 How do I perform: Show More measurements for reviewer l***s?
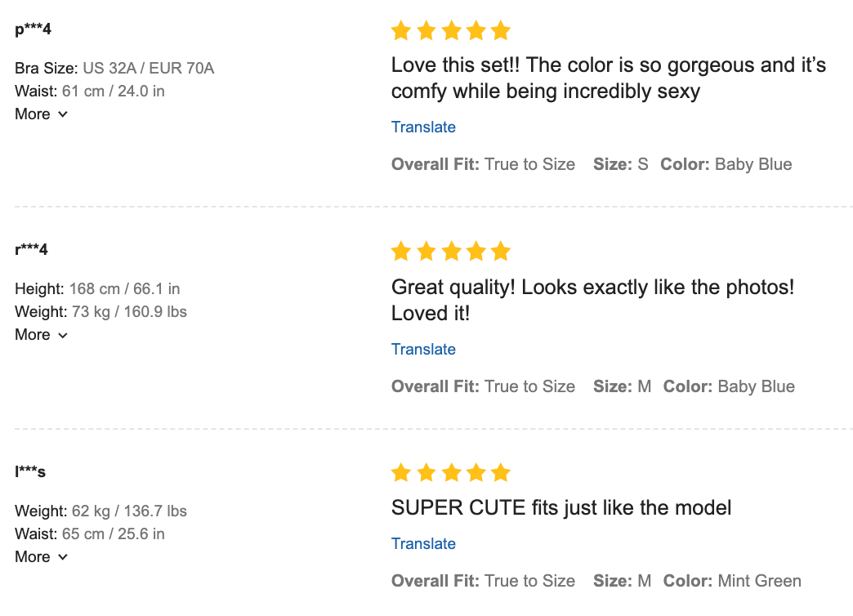pyautogui.click(x=41, y=557)
